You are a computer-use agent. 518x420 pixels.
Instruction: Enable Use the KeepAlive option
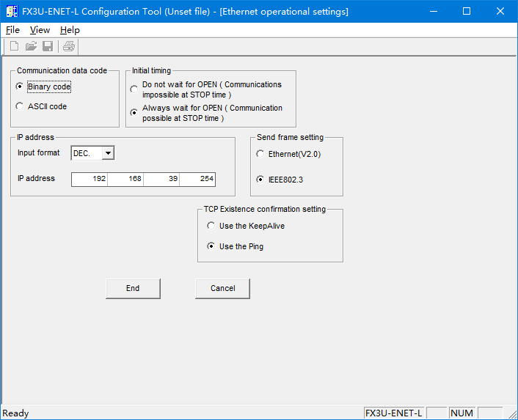point(211,226)
